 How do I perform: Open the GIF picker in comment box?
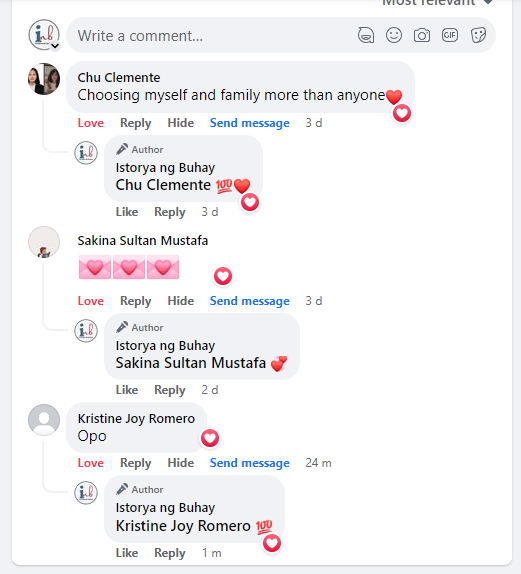coord(450,35)
